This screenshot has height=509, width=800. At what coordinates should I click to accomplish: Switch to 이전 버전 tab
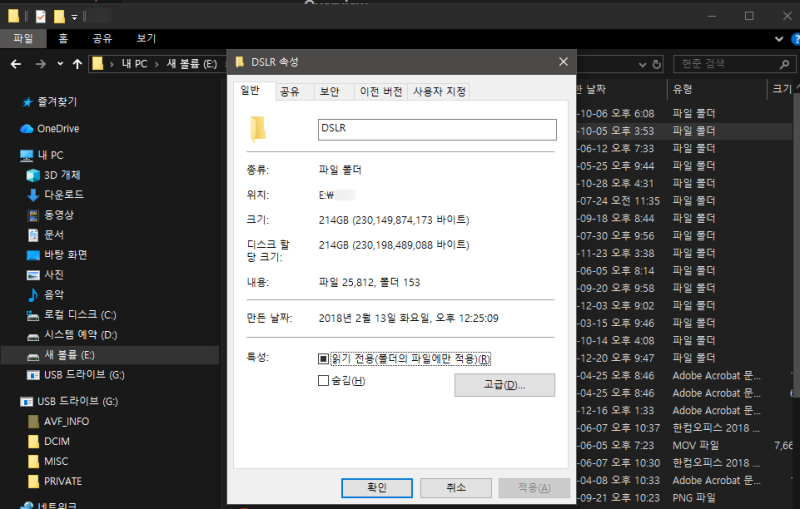click(381, 92)
